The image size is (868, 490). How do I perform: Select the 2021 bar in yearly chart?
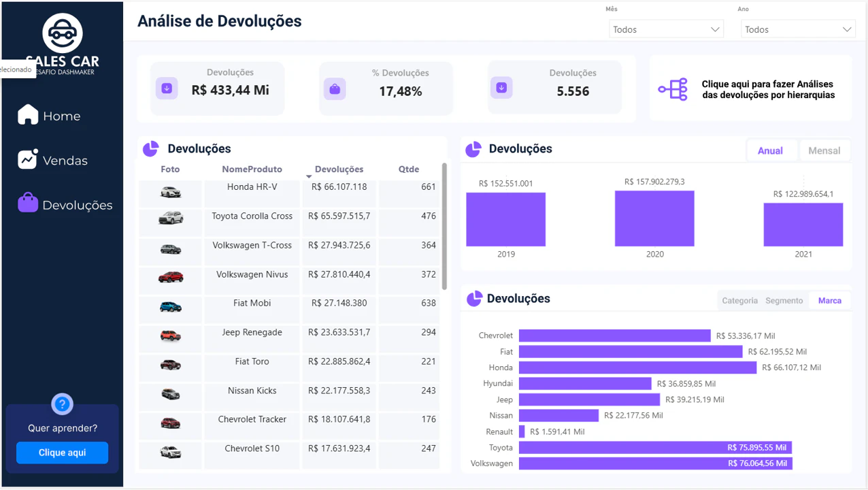point(803,225)
